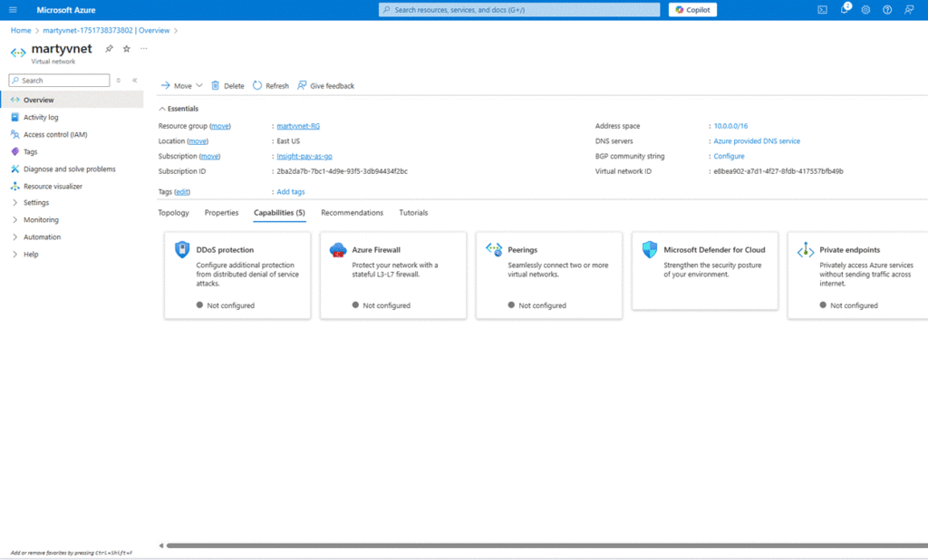
Task: Pin martyvnet to the dashboard
Action: [x=110, y=49]
